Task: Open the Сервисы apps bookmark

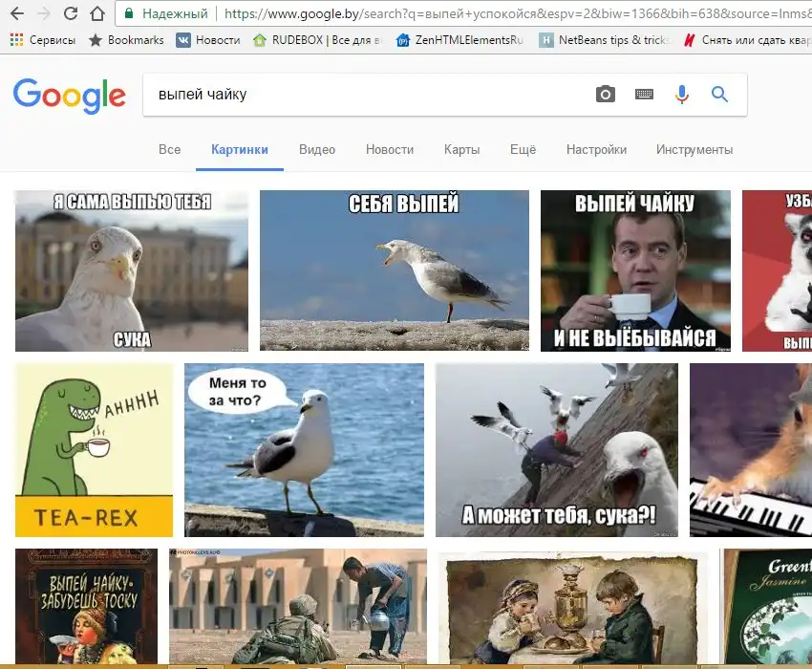Action: pyautogui.click(x=43, y=40)
